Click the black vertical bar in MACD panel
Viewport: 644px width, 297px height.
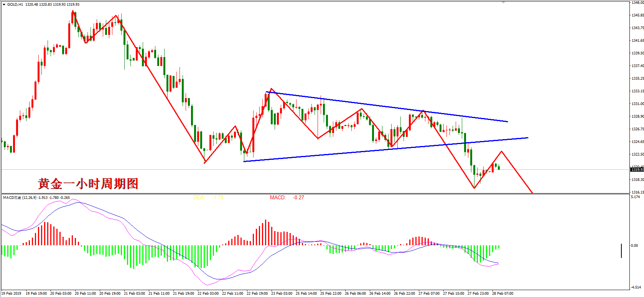click(621, 251)
